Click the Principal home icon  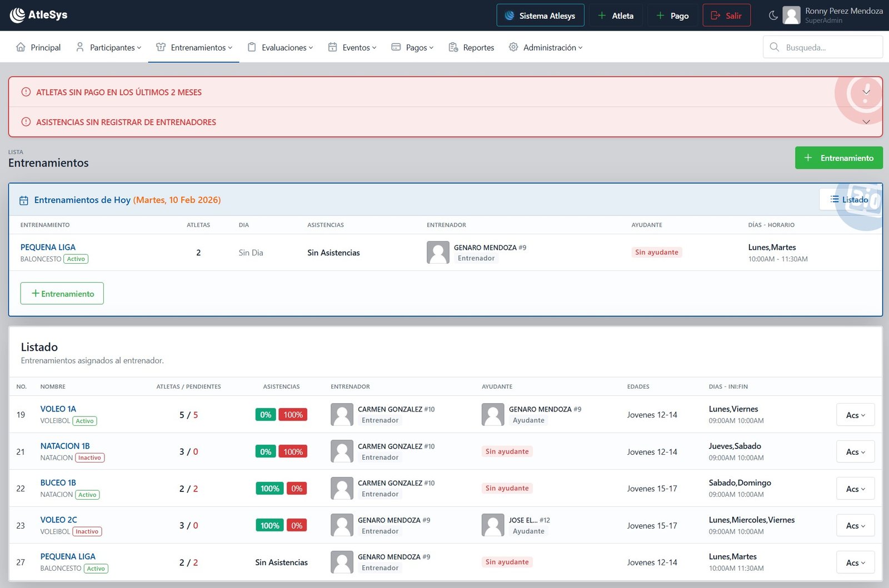point(21,47)
